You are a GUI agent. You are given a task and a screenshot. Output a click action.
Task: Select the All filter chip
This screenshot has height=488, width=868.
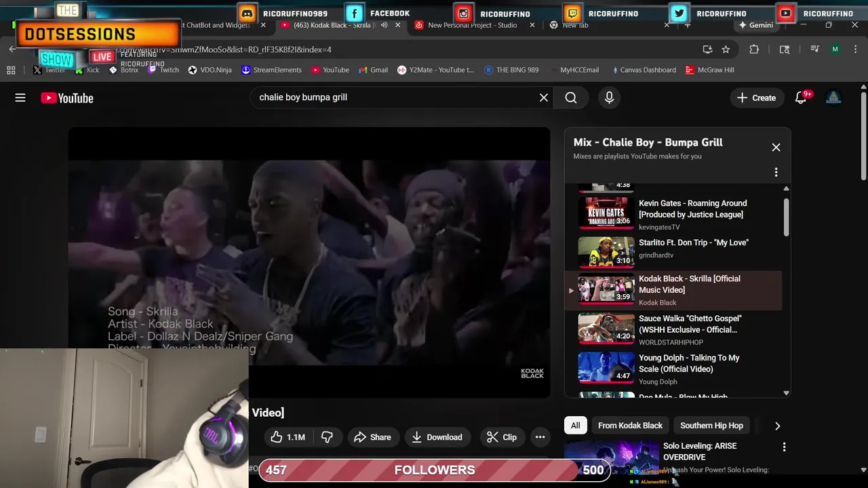tap(575, 426)
